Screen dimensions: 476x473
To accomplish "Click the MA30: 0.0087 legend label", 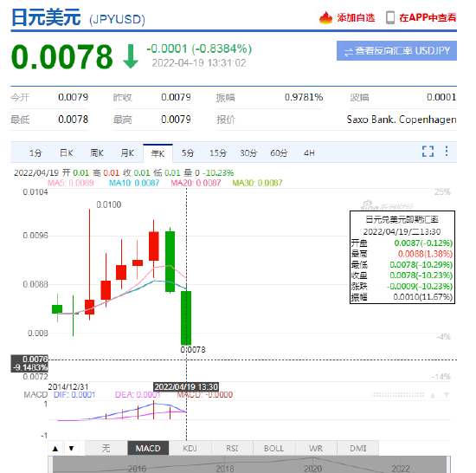I will tap(257, 183).
